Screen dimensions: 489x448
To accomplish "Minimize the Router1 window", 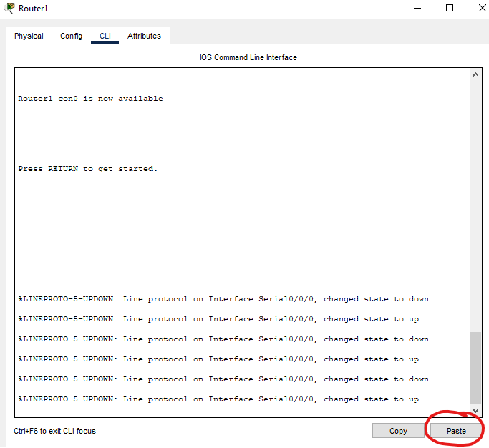I will (x=418, y=8).
